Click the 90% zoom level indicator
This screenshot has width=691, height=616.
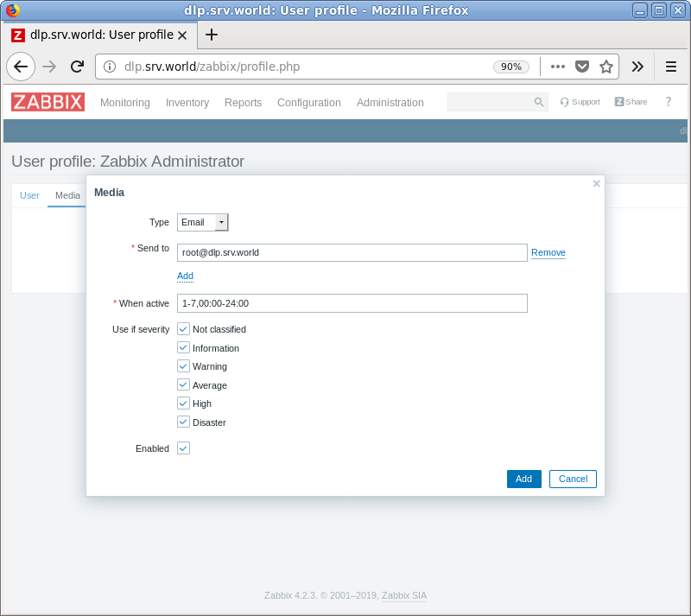point(510,67)
